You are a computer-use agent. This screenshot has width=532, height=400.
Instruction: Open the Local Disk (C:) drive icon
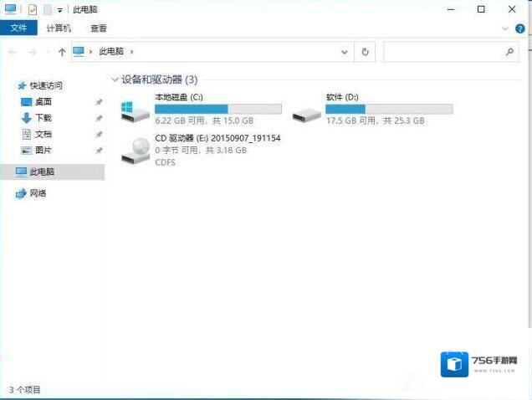[x=133, y=110]
